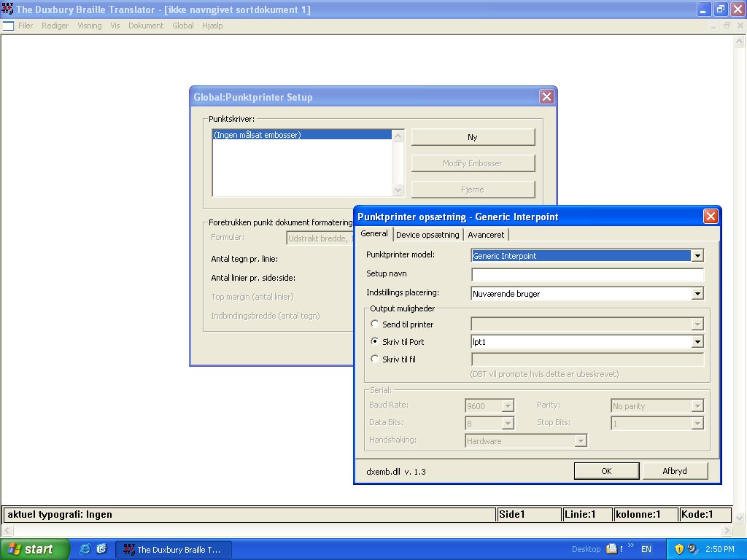Close the Punktprinter opsætning dialog
This screenshot has height=560, width=747.
tap(711, 217)
